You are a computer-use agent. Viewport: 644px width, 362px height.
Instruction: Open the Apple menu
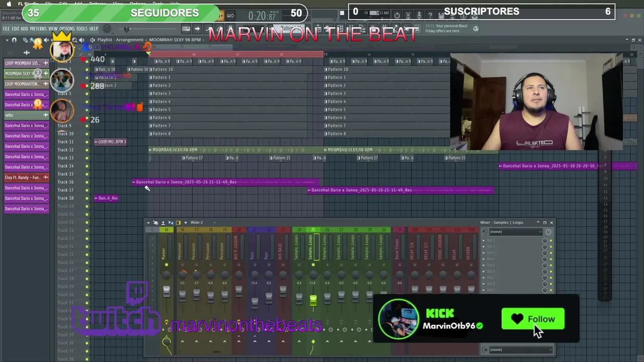point(9,4)
